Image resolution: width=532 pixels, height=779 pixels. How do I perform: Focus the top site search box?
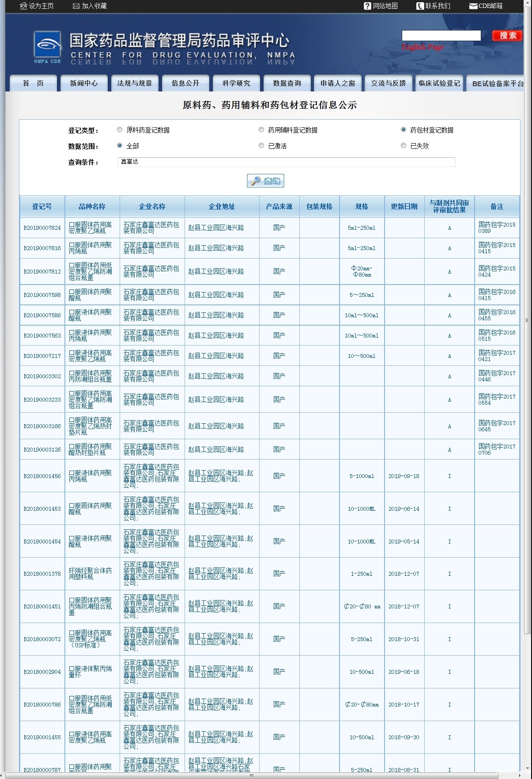point(441,36)
